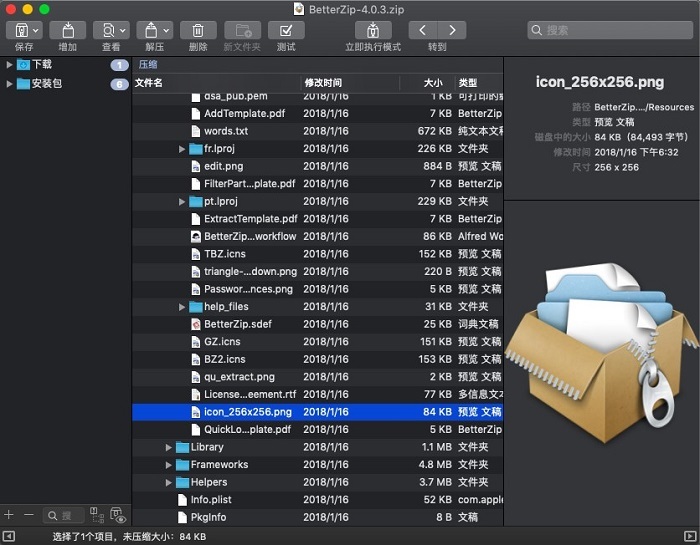Click the View (查看) quick look icon
700x545 pixels.
pos(110,31)
